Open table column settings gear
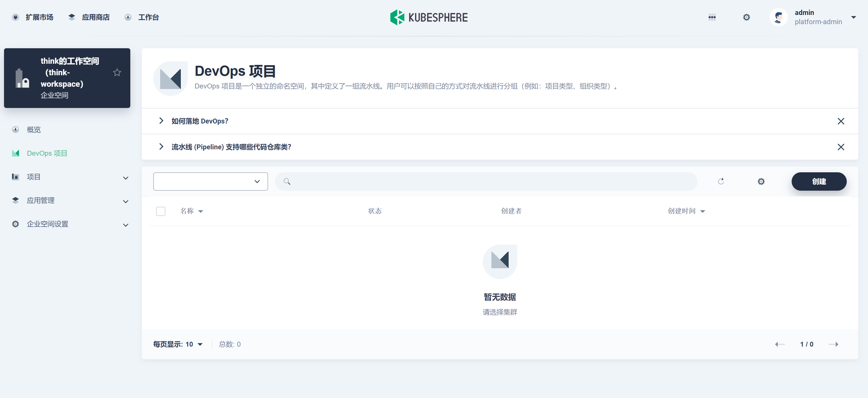 (761, 181)
